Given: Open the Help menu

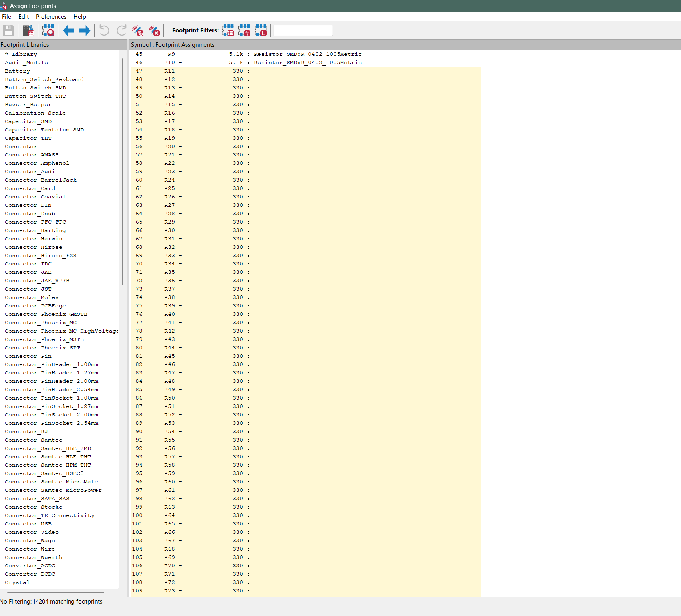Looking at the screenshot, I should pos(79,17).
